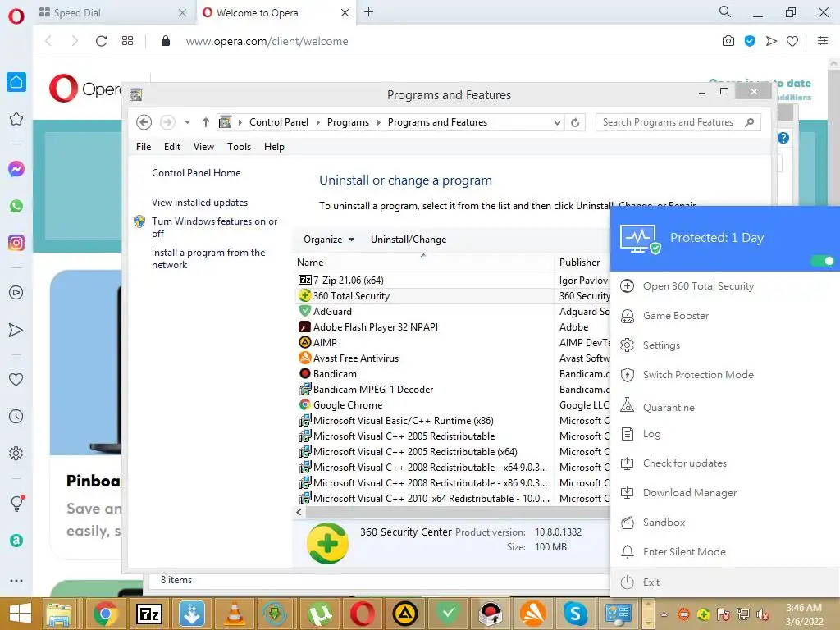Open Opera main menu O logo
840x630 pixels.
point(16,16)
